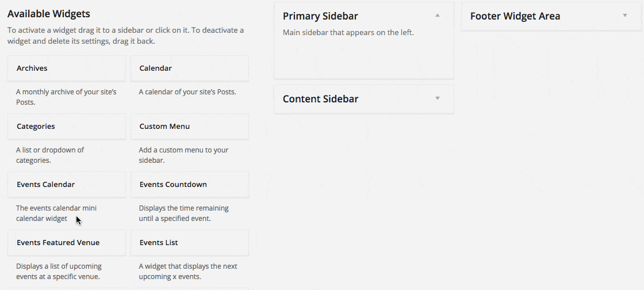Collapse the Primary Sidebar arrow
Screen dimensions: 644x290
coord(438,16)
